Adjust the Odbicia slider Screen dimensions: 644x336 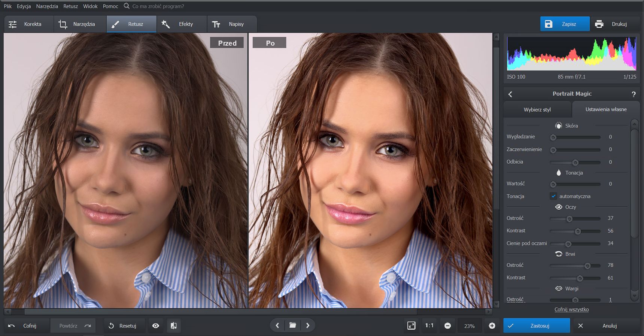pyautogui.click(x=575, y=163)
